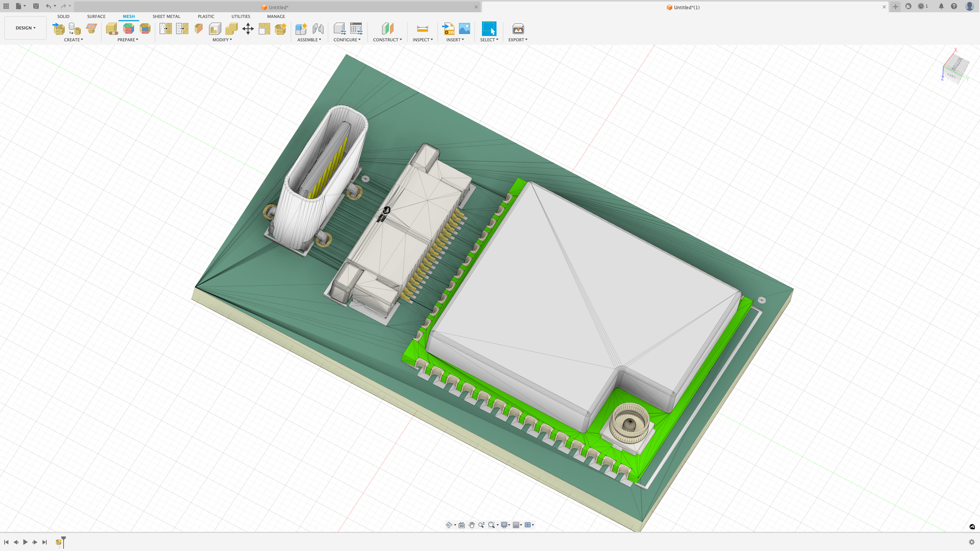Select Create Mesh Section Sketch tool
Viewport: 980px width, 551px height.
(91, 29)
